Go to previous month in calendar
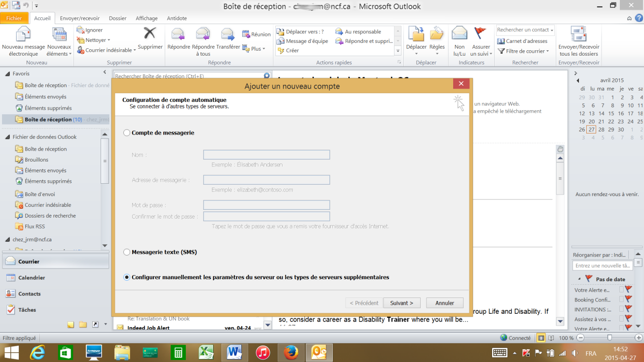This screenshot has height=362, width=644. (x=577, y=80)
